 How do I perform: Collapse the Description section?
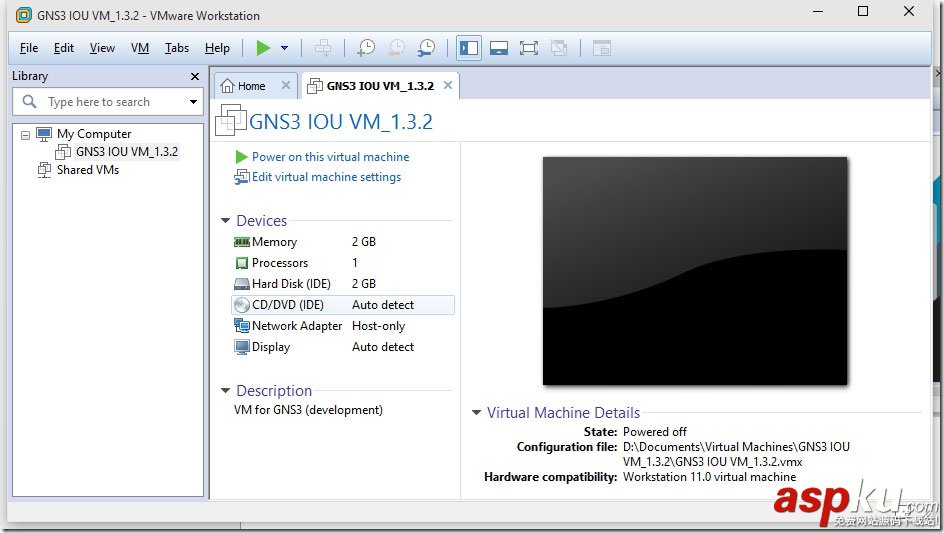[225, 390]
